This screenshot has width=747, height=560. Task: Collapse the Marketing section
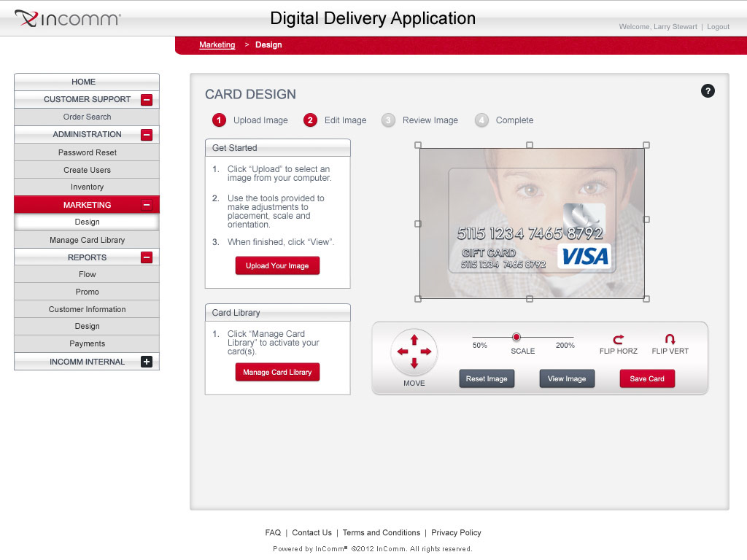147,205
